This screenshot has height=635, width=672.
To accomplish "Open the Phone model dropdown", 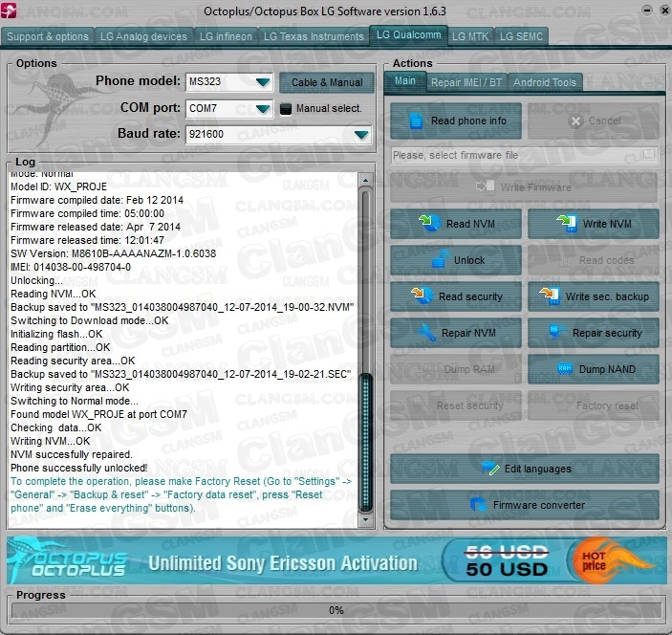I will pyautogui.click(x=263, y=81).
